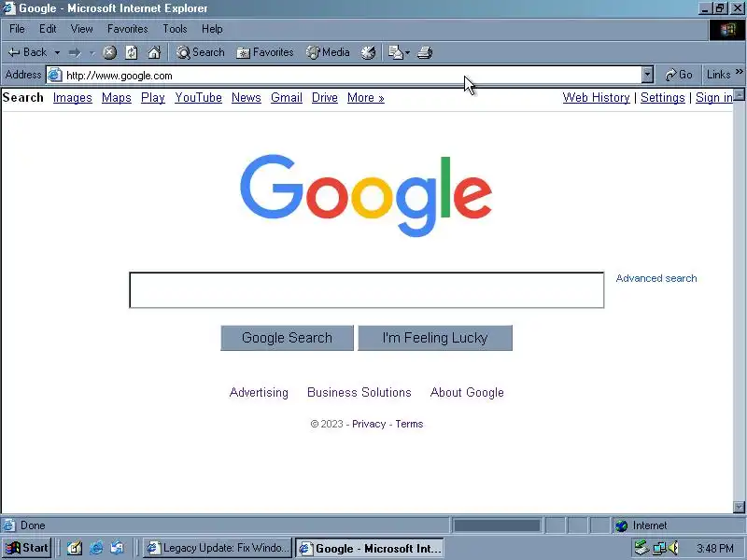Open the Tools menu
747x560 pixels.
click(x=175, y=29)
